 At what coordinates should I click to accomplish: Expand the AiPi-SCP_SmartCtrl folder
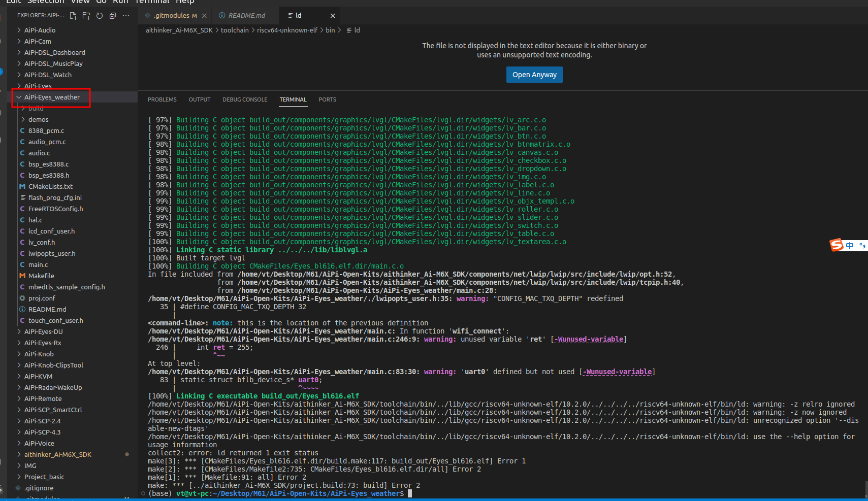[72, 410]
